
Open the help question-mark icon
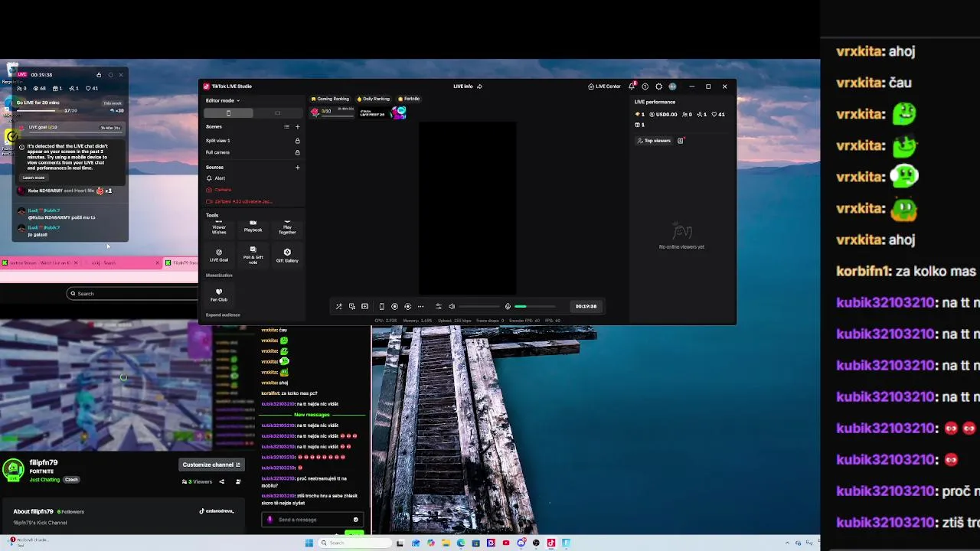645,86
